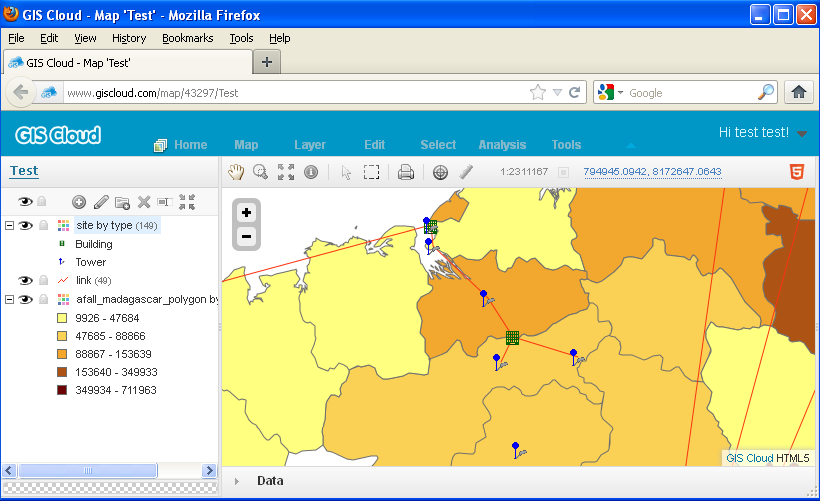Click the collapse all layers arrows icon
This screenshot has height=501, width=820.
click(x=187, y=202)
